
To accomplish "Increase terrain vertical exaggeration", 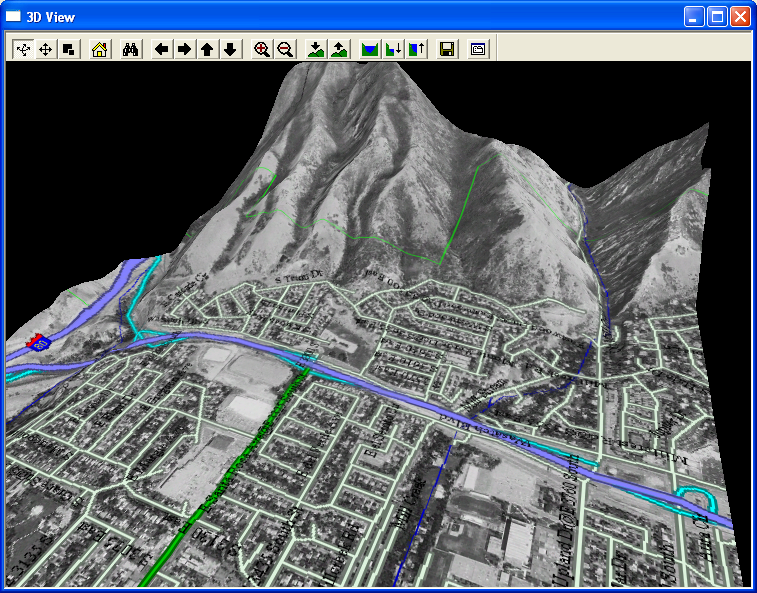I will coord(339,49).
